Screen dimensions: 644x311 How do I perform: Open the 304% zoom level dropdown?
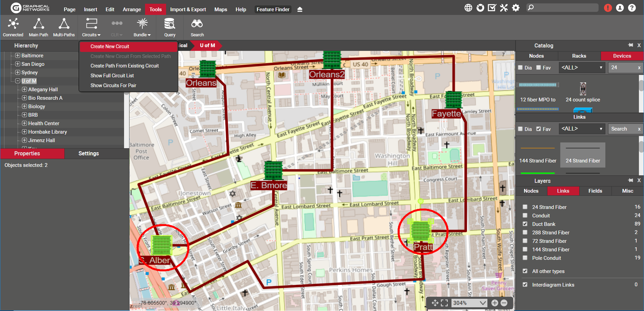469,303
